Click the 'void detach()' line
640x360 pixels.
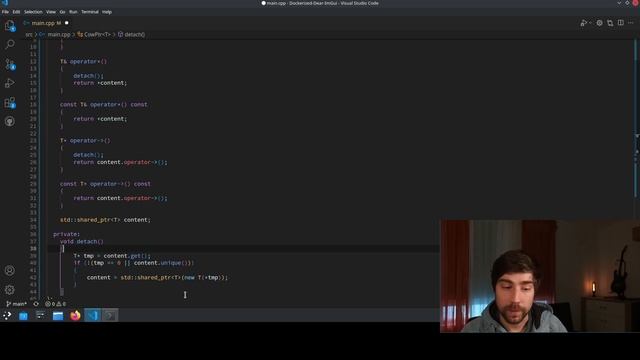click(x=82, y=242)
